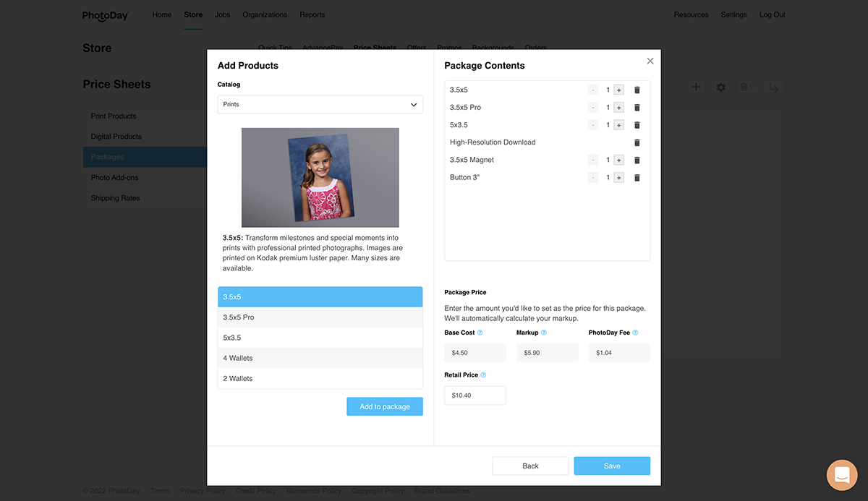The width and height of the screenshot is (868, 501).
Task: Select Print Products in sidebar
Action: 145,116
